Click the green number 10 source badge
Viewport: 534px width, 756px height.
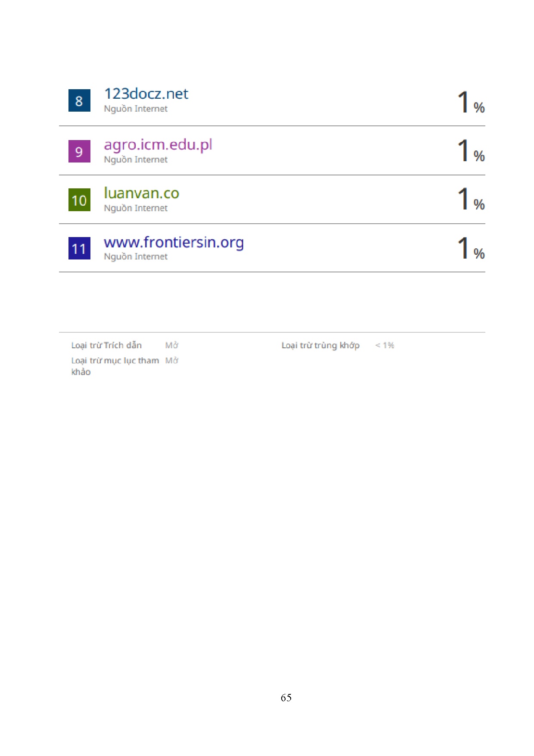(79, 200)
